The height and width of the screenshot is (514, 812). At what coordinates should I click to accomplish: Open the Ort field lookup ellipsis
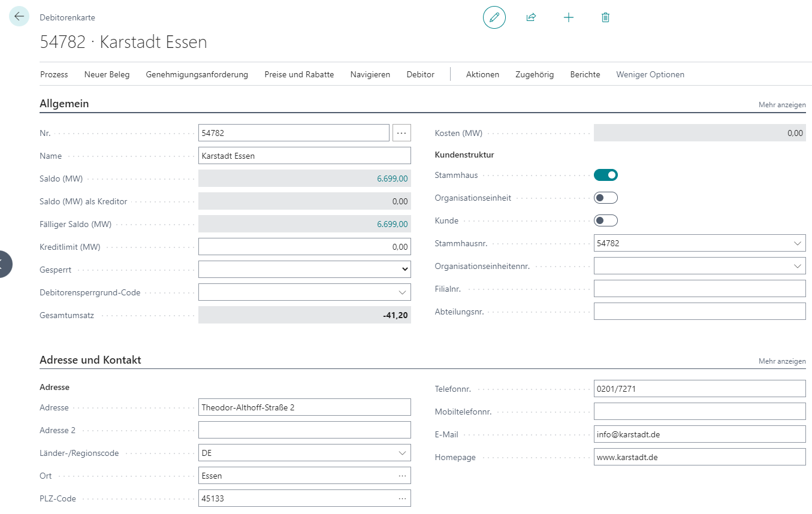402,476
